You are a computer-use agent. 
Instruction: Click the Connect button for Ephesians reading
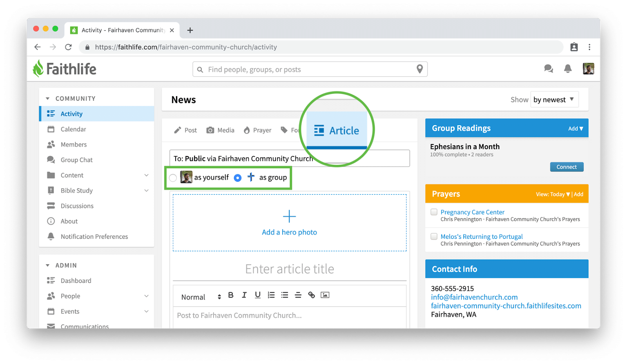[567, 167]
